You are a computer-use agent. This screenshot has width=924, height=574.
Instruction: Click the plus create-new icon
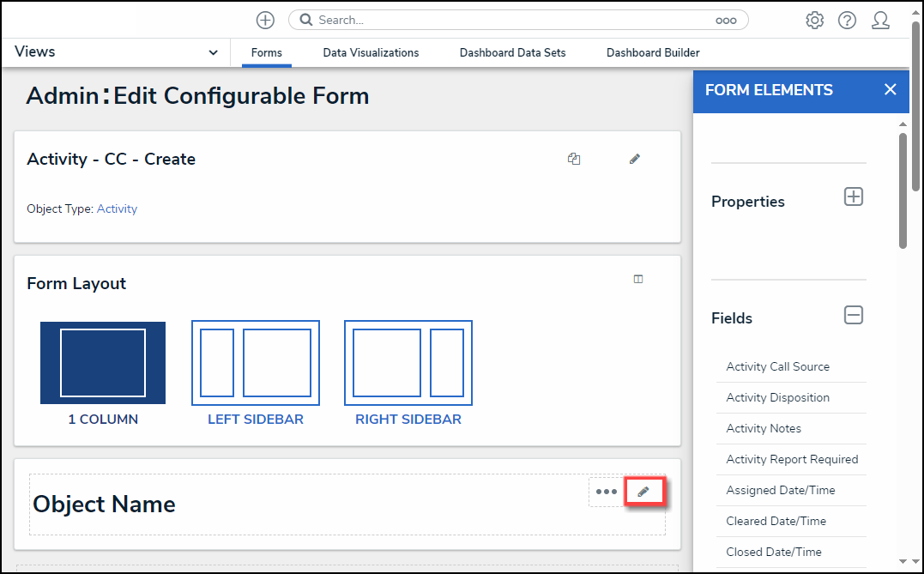click(x=265, y=20)
